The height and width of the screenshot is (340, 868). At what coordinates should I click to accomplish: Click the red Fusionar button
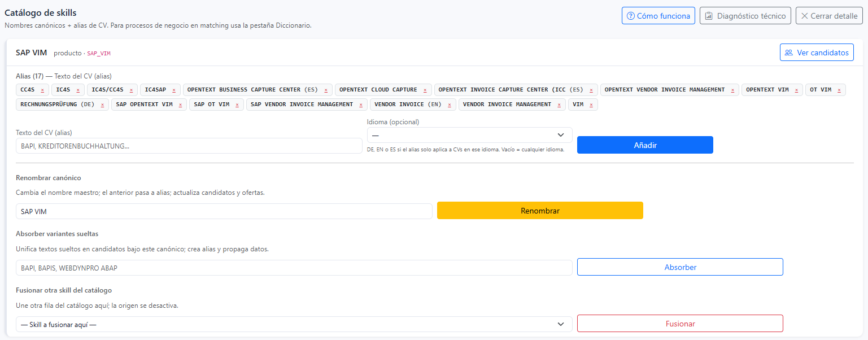coord(680,324)
